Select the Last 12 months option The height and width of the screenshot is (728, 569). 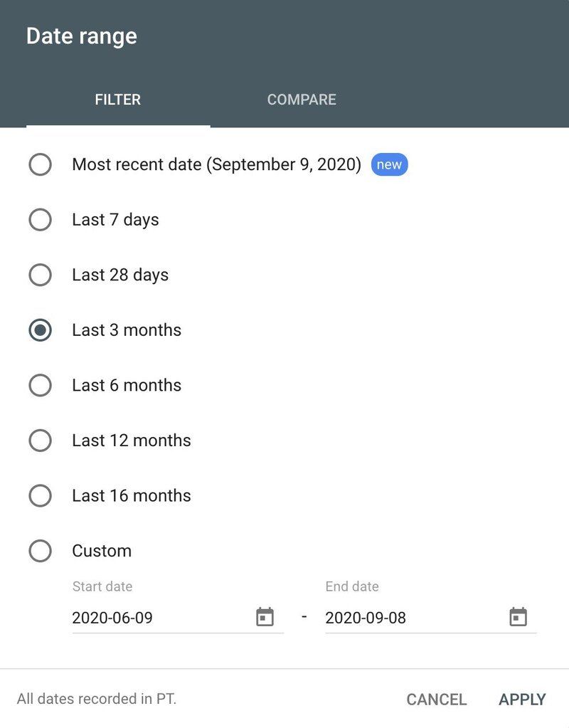pos(41,441)
